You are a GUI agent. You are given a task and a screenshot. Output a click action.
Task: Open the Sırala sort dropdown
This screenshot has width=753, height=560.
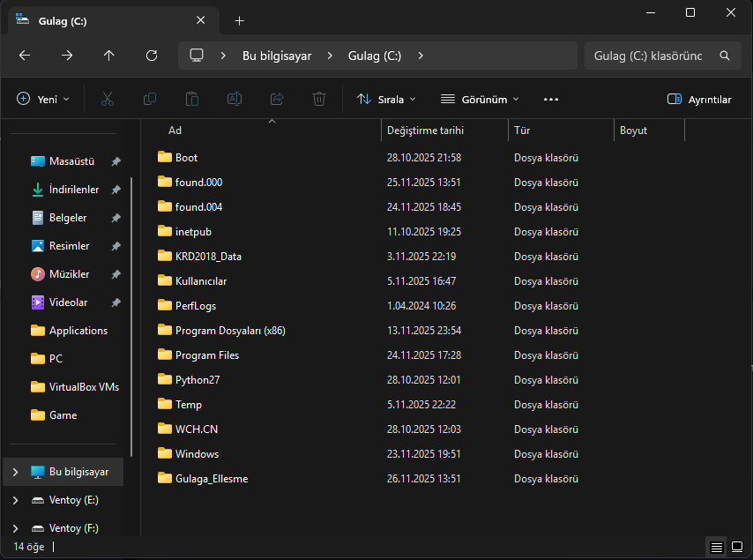[x=386, y=100]
